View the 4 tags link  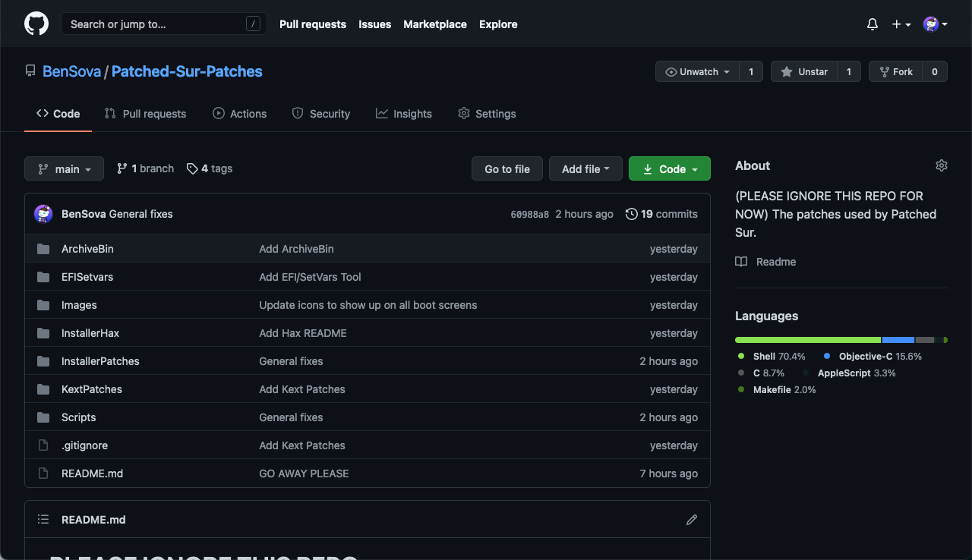coord(210,168)
